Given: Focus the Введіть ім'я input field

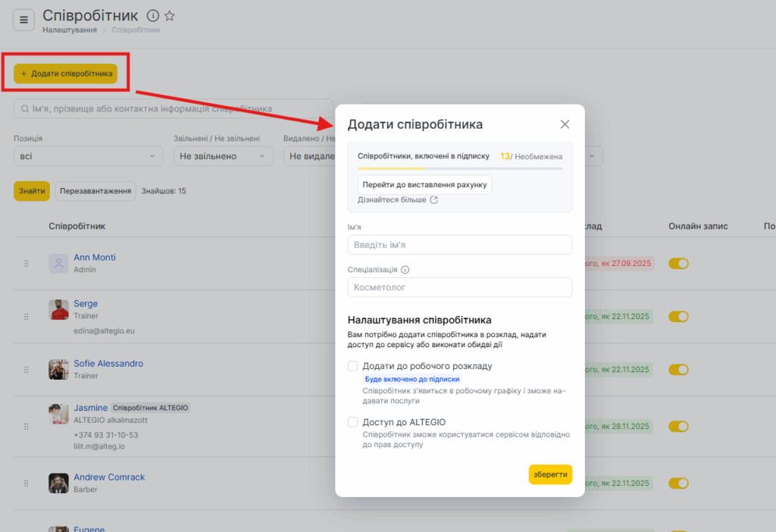Looking at the screenshot, I should pos(459,245).
